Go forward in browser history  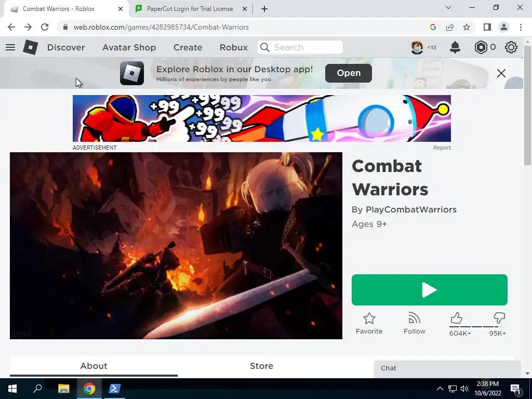(x=28, y=27)
